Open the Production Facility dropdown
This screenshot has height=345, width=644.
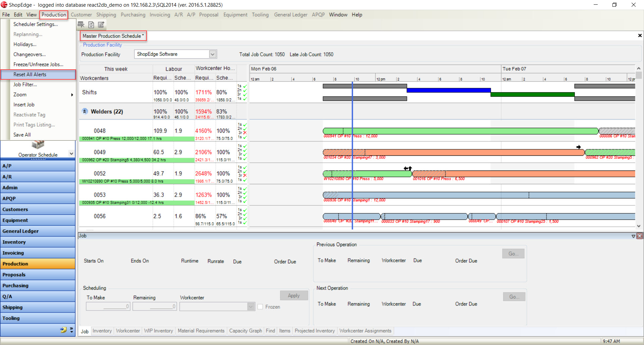pyautogui.click(x=212, y=54)
